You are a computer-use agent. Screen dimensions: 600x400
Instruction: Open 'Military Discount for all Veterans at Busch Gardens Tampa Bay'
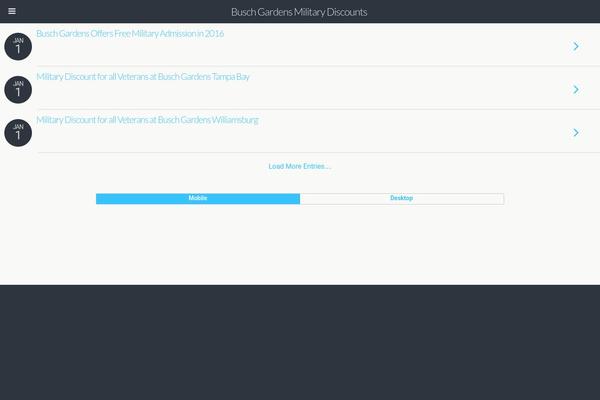pos(143,77)
